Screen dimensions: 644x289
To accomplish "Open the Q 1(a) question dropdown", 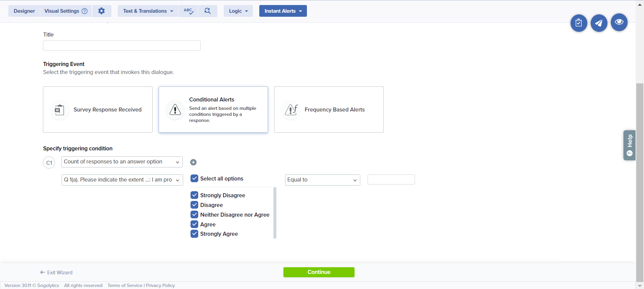I will 122,180.
